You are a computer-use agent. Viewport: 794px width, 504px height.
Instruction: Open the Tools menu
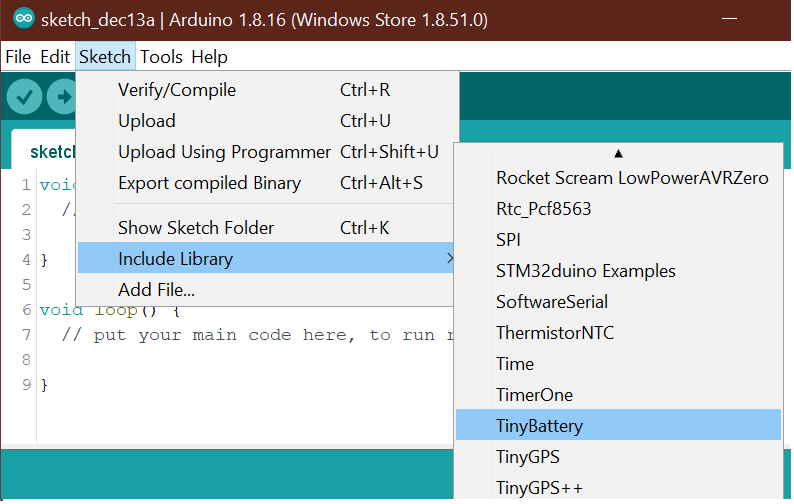tap(161, 57)
